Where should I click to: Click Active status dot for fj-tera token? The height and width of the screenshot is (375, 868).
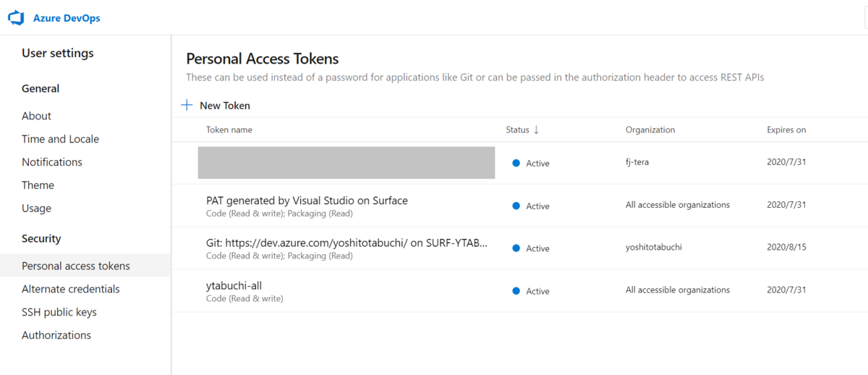516,164
